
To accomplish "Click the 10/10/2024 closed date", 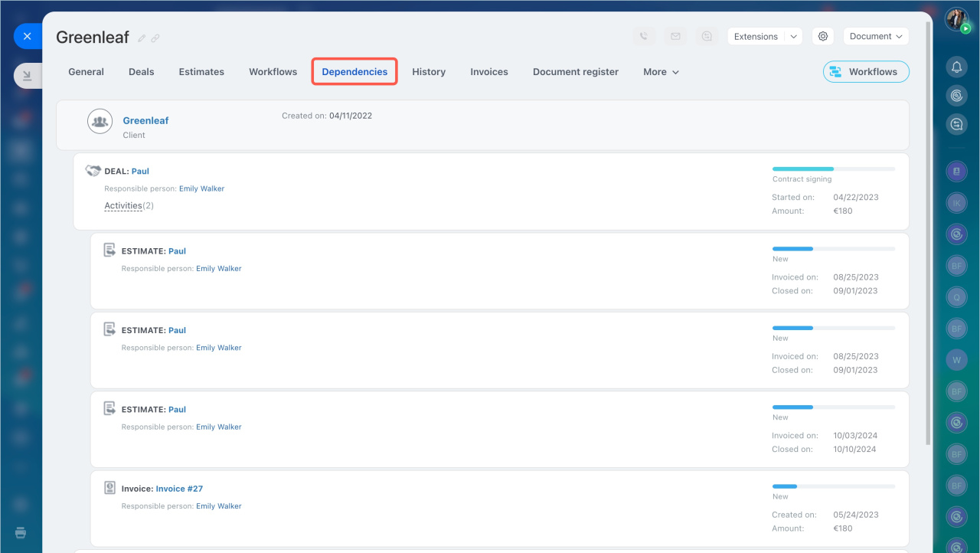I will point(854,449).
